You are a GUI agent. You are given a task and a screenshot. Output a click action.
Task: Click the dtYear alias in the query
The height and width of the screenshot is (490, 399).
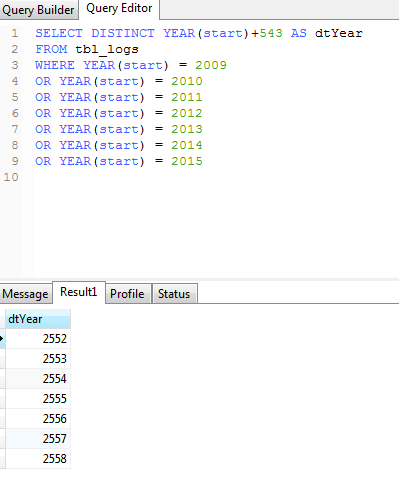(339, 33)
